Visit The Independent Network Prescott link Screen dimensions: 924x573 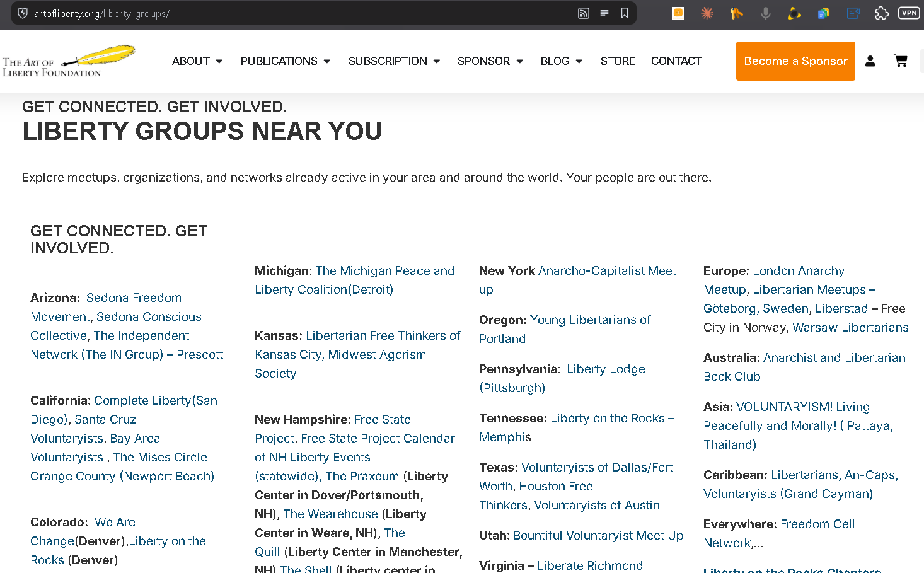pos(127,345)
